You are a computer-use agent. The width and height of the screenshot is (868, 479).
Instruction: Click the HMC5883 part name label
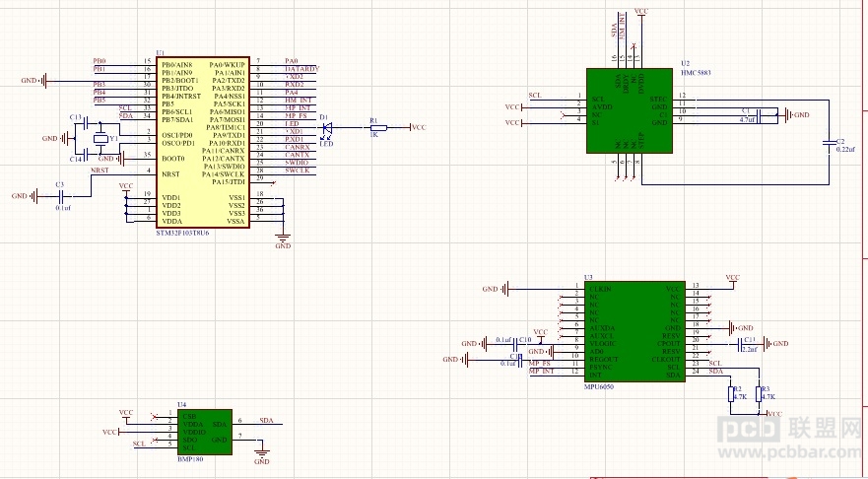pyautogui.click(x=696, y=73)
